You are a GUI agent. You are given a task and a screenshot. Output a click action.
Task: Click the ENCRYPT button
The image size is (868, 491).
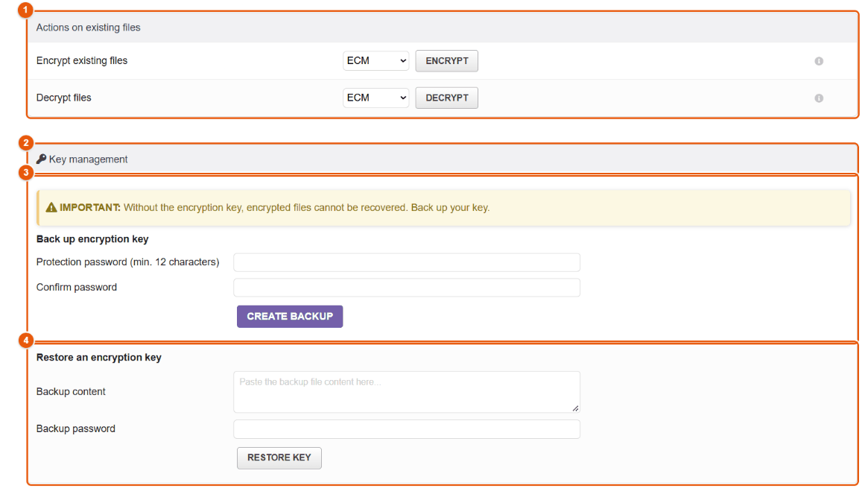(447, 61)
